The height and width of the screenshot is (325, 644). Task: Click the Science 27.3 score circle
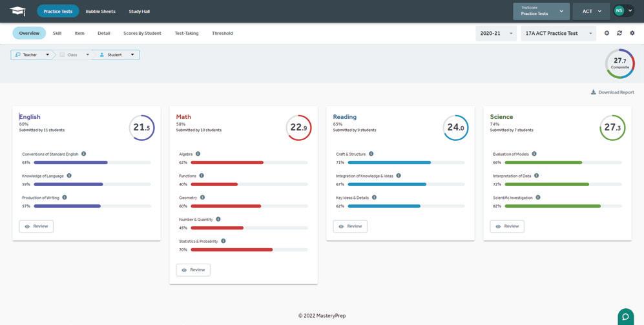click(x=612, y=128)
